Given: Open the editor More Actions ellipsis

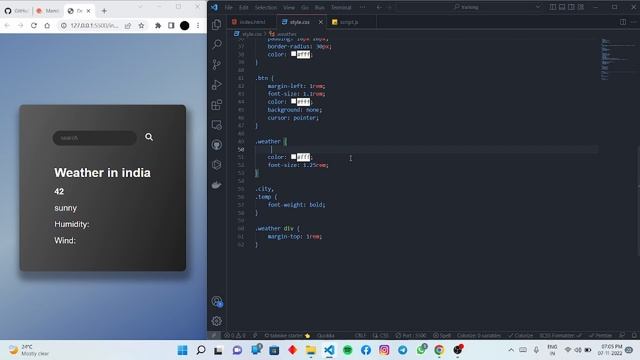Looking at the screenshot, I should click(x=633, y=22).
